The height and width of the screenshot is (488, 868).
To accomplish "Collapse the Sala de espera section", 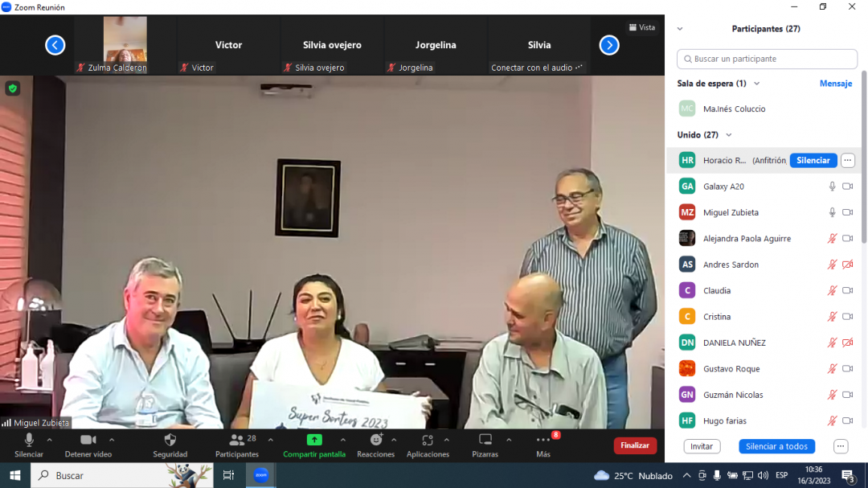I will click(x=756, y=84).
